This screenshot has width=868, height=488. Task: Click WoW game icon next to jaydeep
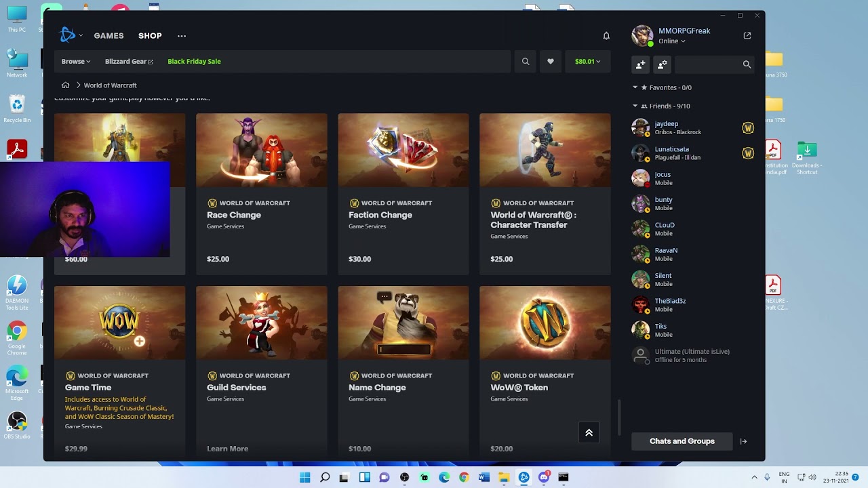click(748, 128)
